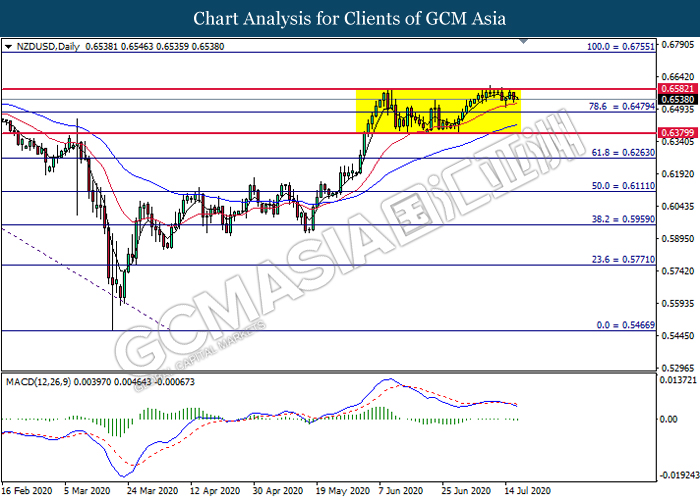Click the red 0.65821 resistance price tag

(x=677, y=89)
